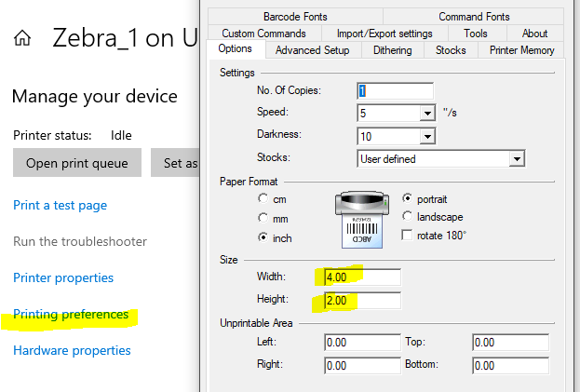This screenshot has width=580, height=392.
Task: Click the home icon beside Zebra_1 title
Action: [22, 38]
